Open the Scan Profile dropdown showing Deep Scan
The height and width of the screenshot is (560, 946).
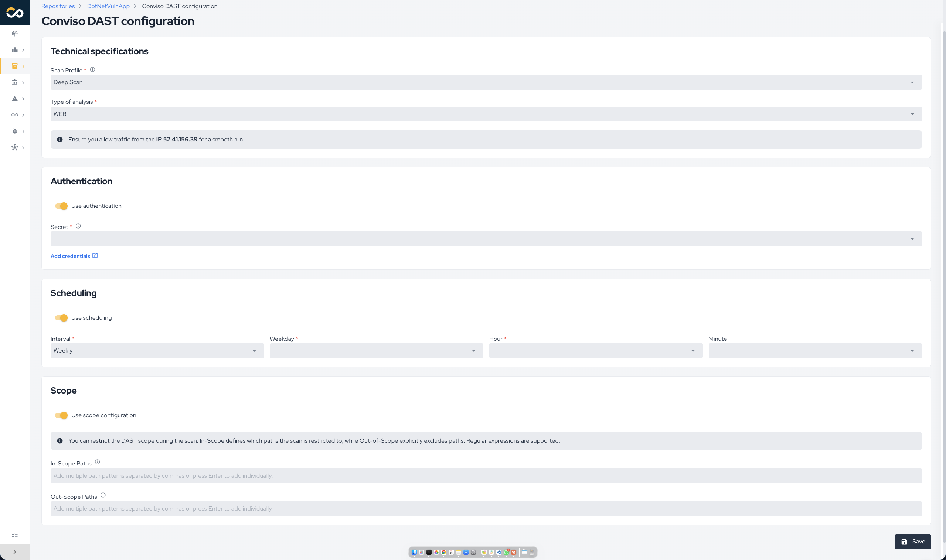click(x=486, y=82)
